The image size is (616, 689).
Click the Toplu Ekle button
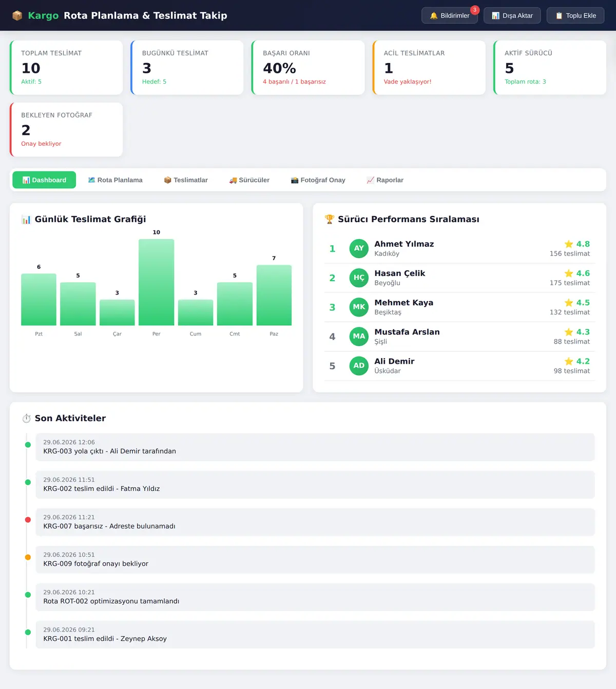pyautogui.click(x=575, y=15)
